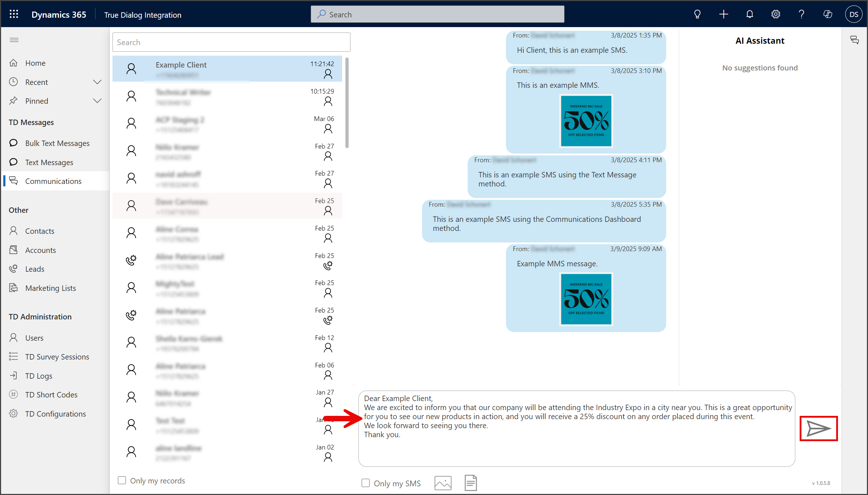Image resolution: width=868 pixels, height=495 pixels.
Task: Expand the Pinned section chevron
Action: click(97, 101)
